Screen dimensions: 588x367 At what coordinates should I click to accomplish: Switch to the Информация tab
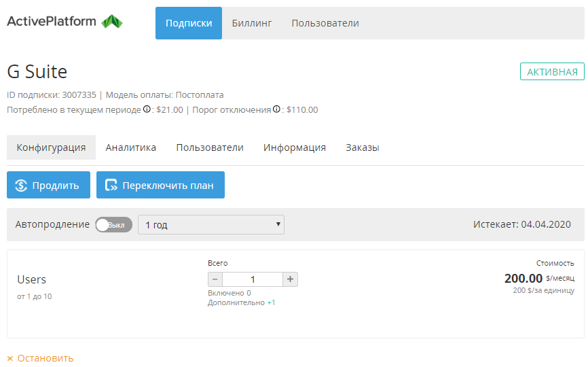pyautogui.click(x=295, y=147)
